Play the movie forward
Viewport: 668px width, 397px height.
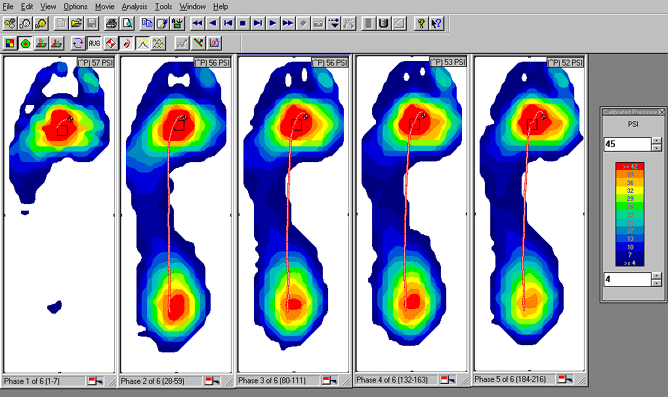273,23
